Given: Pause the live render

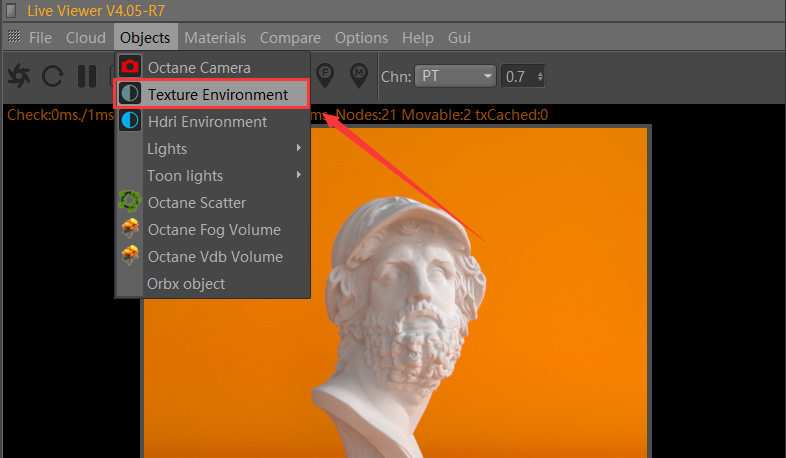Looking at the screenshot, I should [87, 76].
